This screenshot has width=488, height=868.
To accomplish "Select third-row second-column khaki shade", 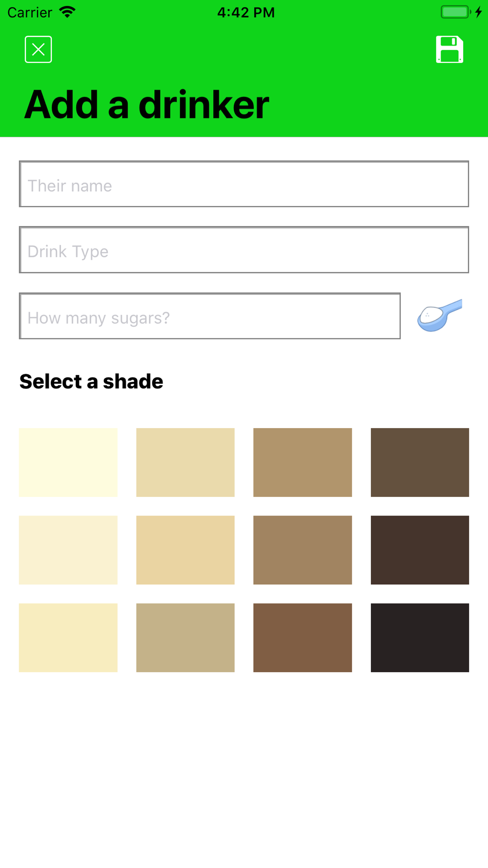I will point(185,638).
